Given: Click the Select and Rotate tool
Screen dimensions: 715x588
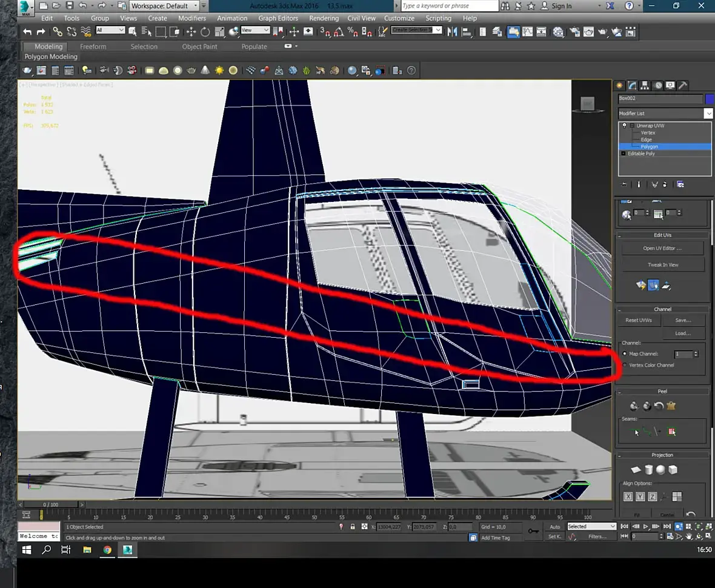Looking at the screenshot, I should pos(205,32).
